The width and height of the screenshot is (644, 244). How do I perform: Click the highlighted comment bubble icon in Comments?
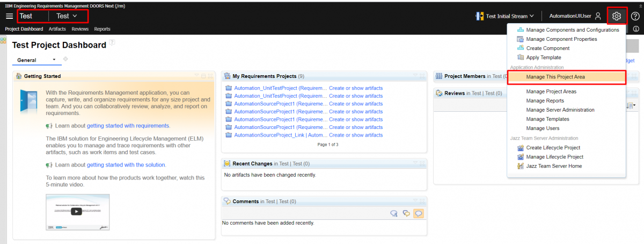coord(419,213)
